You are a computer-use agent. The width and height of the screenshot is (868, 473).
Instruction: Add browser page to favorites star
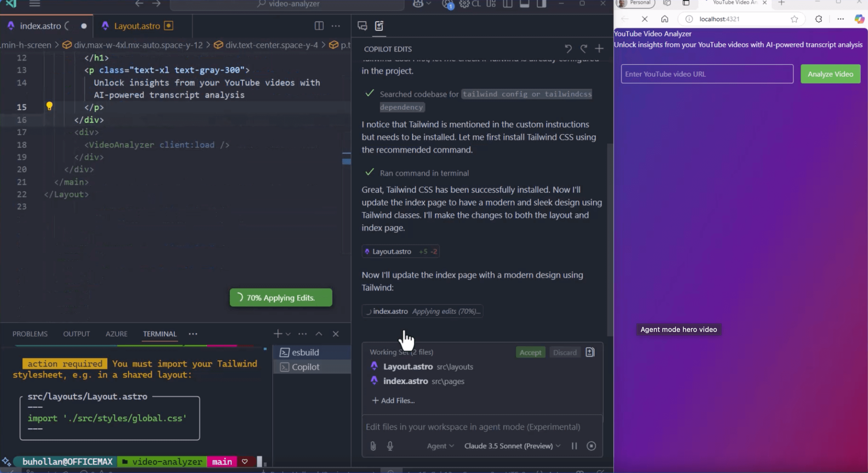point(794,19)
